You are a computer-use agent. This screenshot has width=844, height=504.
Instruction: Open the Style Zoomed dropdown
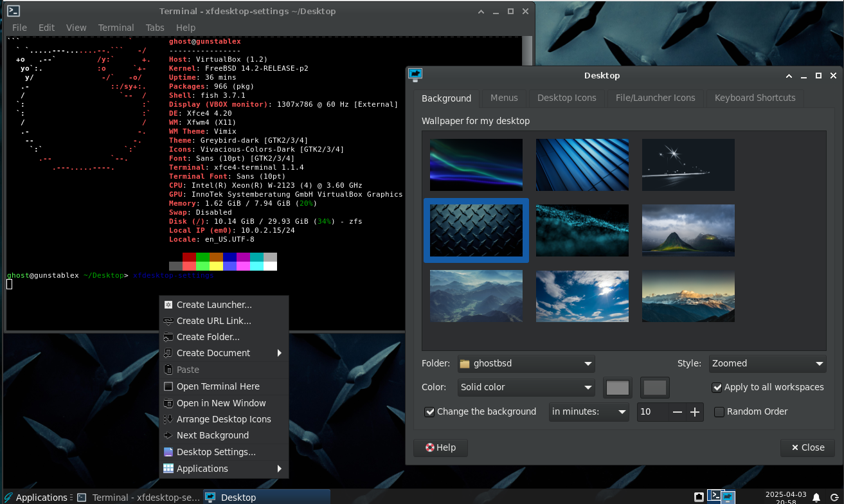click(x=768, y=363)
